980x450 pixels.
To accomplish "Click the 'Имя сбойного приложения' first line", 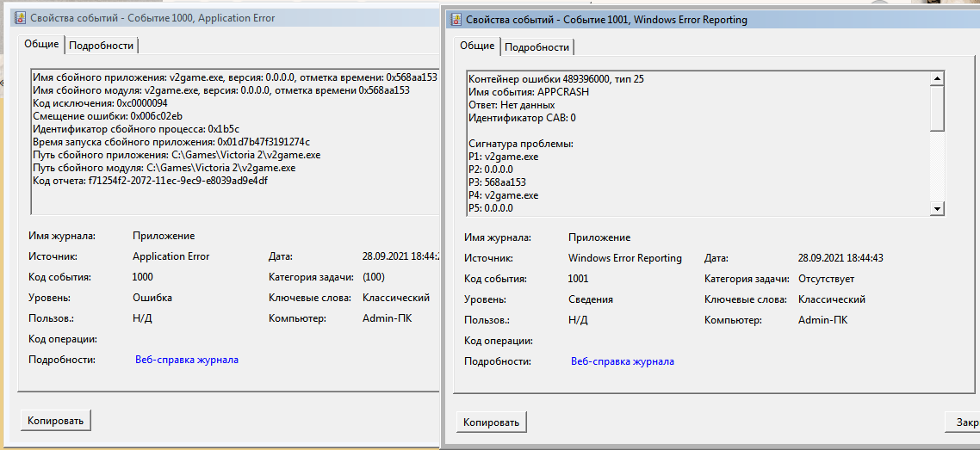I will point(234,77).
